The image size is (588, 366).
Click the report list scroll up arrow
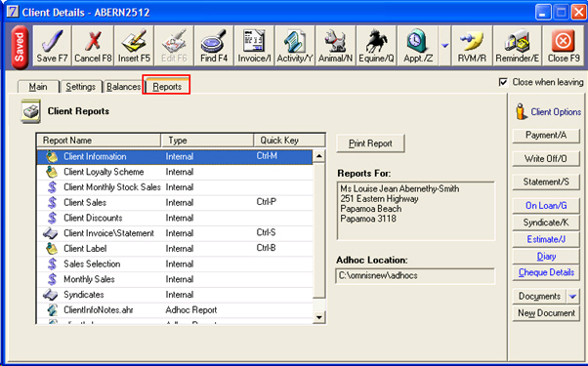pos(318,156)
